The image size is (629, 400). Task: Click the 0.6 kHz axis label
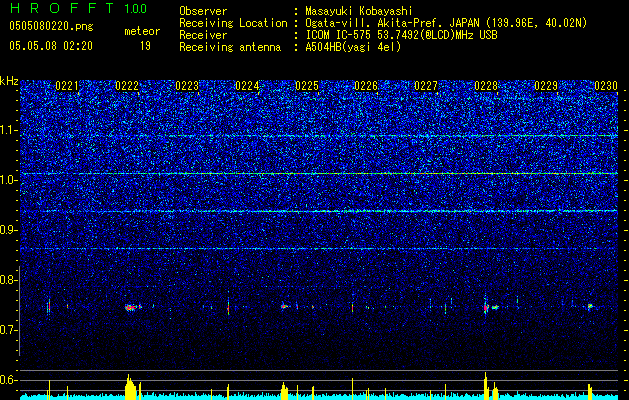9,380
